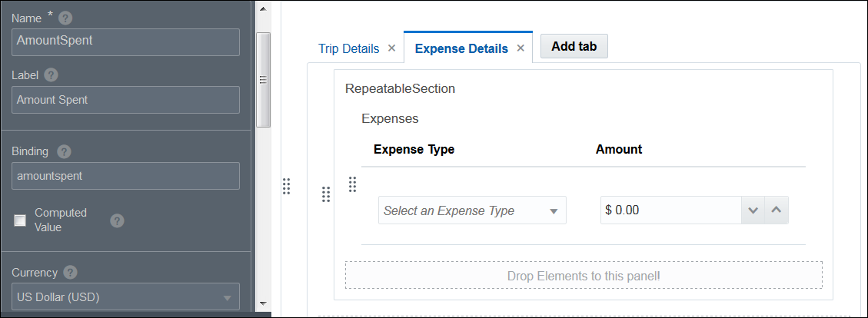Click the Name input field AmountSpent
This screenshot has width=868, height=318.
[x=125, y=41]
